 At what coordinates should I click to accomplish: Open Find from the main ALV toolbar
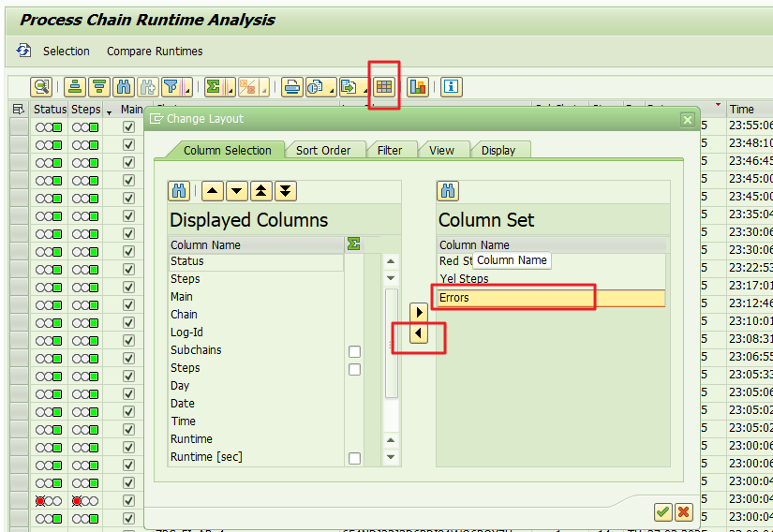[124, 87]
